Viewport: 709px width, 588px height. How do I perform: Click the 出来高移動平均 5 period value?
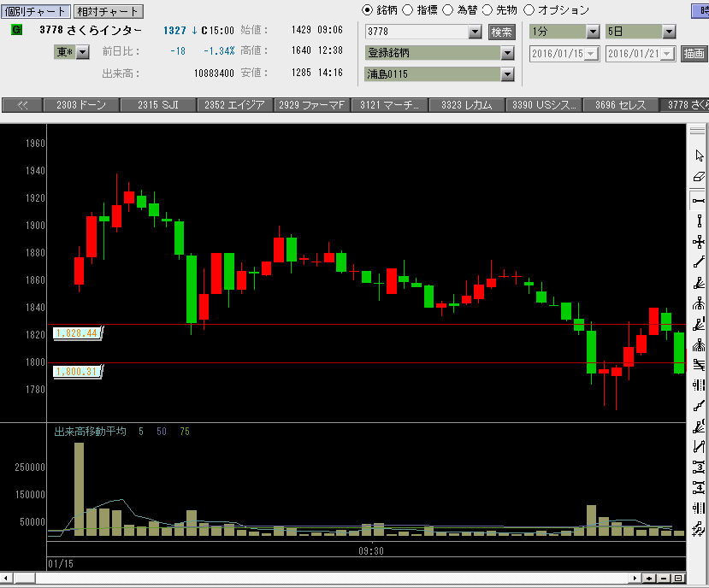coord(141,432)
